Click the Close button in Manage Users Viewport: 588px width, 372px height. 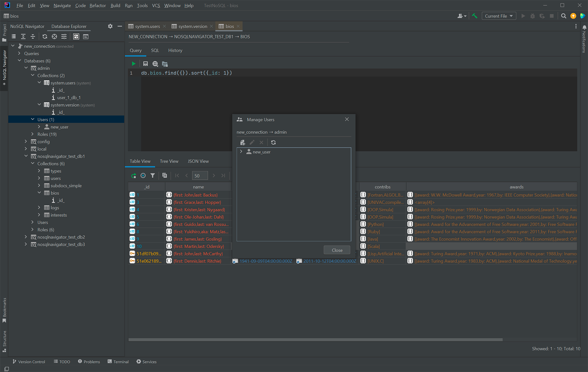coord(337,250)
